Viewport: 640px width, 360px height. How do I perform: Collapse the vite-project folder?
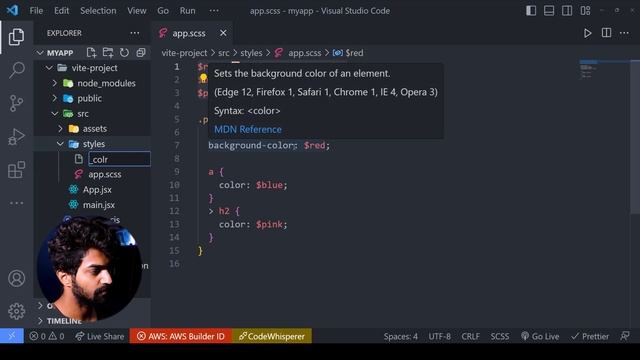(49, 68)
